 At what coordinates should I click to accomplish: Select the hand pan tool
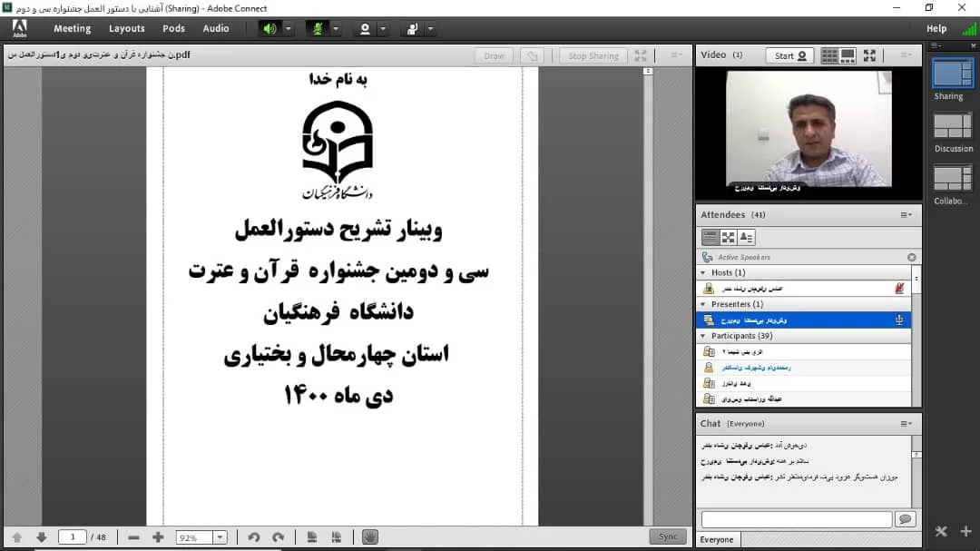click(369, 537)
